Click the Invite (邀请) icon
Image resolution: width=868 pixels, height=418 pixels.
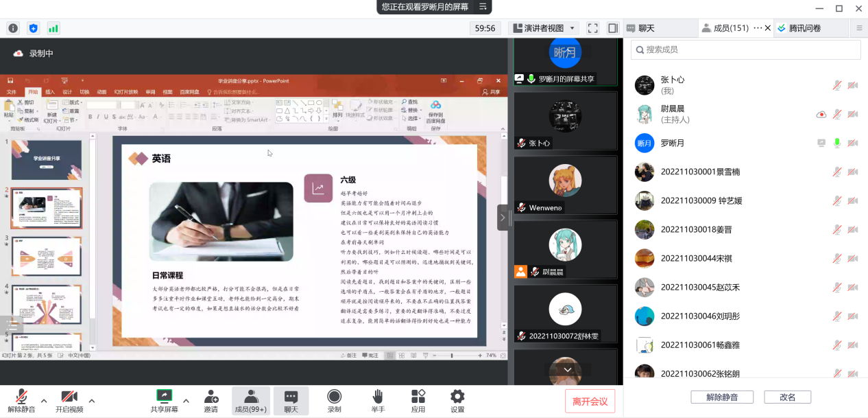click(211, 400)
